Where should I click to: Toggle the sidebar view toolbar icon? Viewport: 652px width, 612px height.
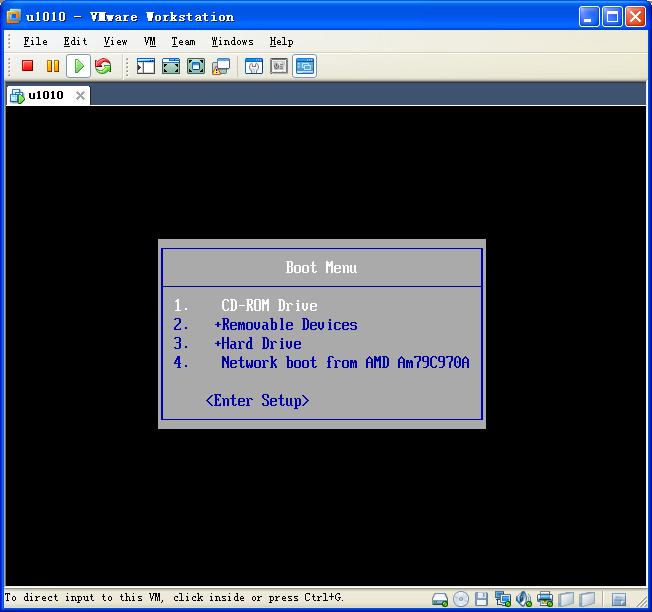[146, 66]
